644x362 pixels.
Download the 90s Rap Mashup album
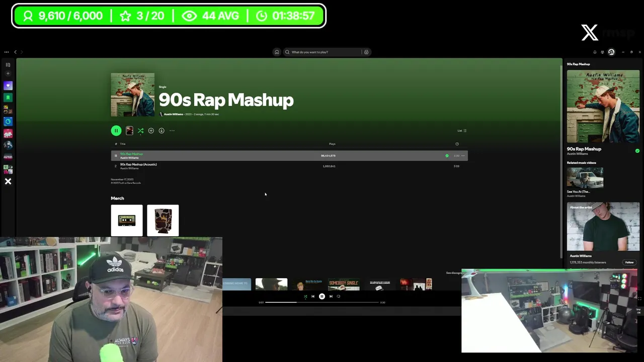tap(162, 131)
